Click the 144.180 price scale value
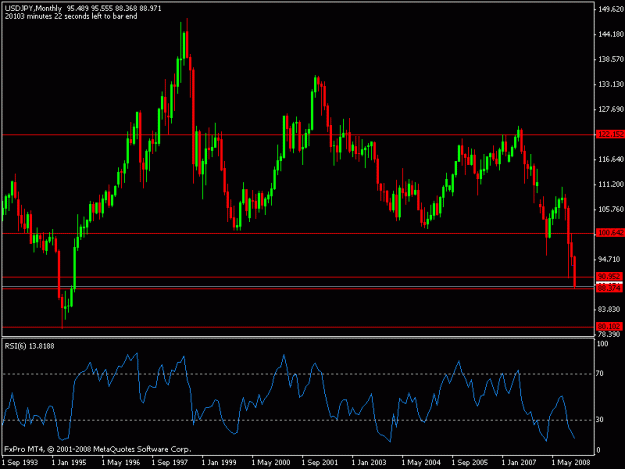Image resolution: width=625 pixels, height=469 pixels. point(611,34)
